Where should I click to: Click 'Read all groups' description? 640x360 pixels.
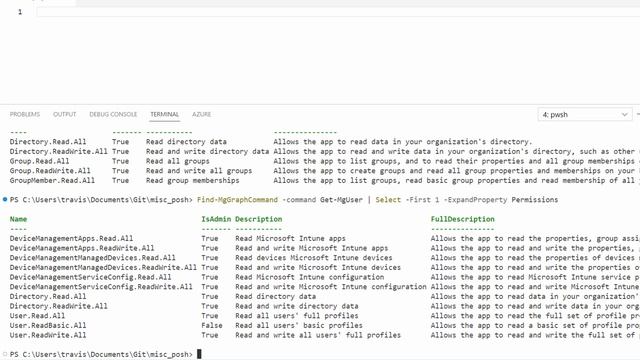click(178, 161)
